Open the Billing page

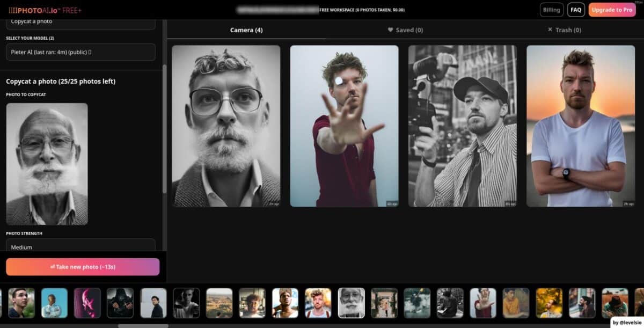pos(552,10)
